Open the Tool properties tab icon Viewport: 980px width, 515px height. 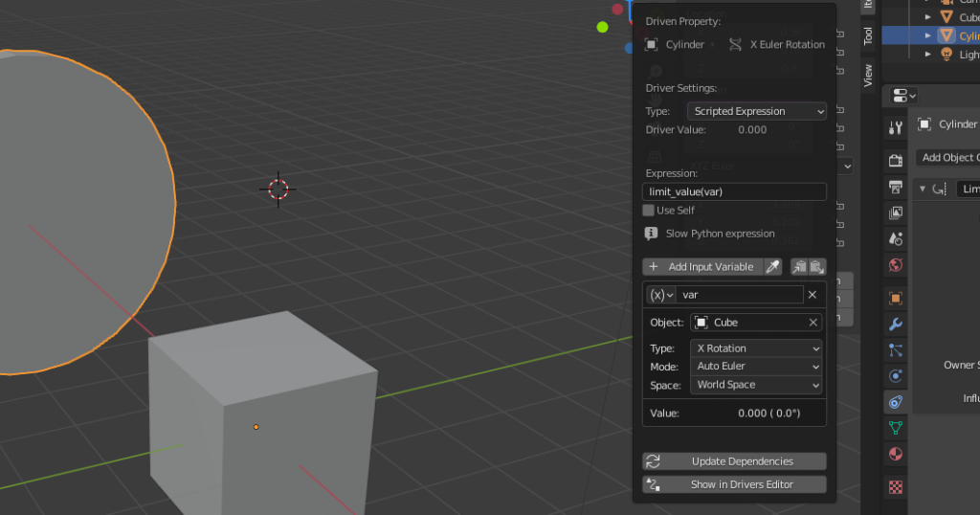tap(896, 128)
